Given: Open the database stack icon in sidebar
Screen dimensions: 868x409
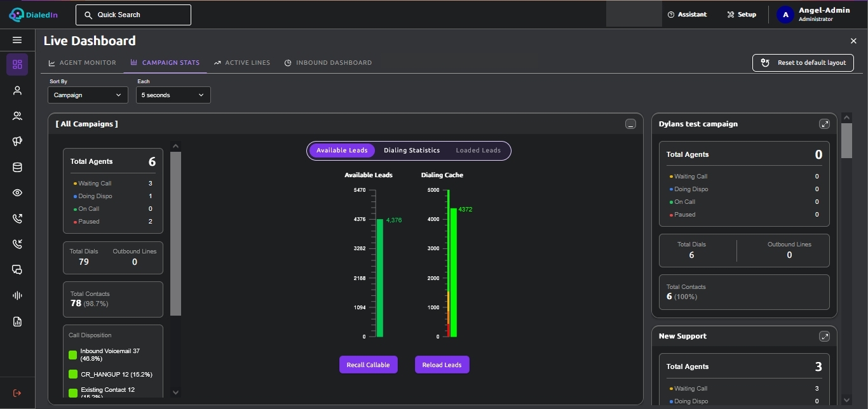Looking at the screenshot, I should coord(17,168).
